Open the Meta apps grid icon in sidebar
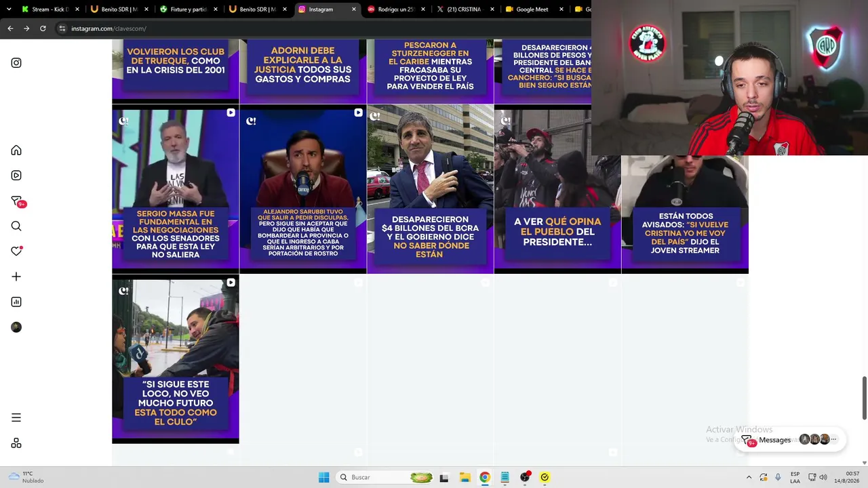The height and width of the screenshot is (488, 868). click(x=16, y=443)
